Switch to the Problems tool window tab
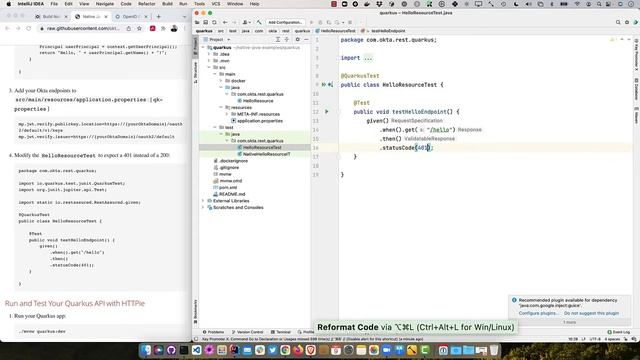 [x=213, y=332]
